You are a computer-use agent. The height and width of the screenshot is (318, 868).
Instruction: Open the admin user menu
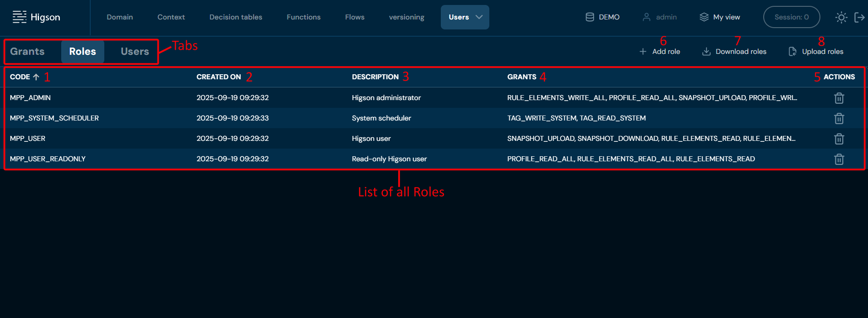660,17
